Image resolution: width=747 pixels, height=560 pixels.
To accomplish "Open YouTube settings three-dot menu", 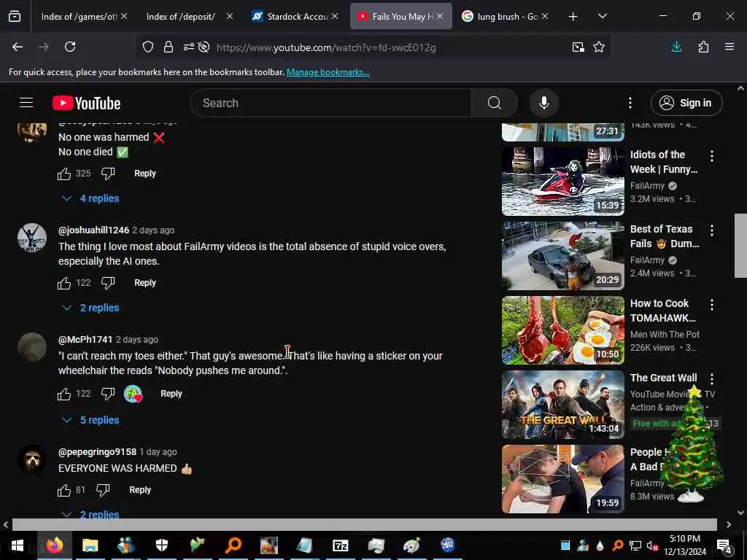I will tap(630, 103).
